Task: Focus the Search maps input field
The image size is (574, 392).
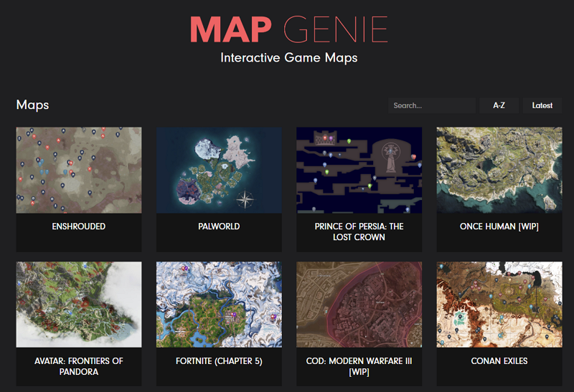Action: click(x=432, y=105)
